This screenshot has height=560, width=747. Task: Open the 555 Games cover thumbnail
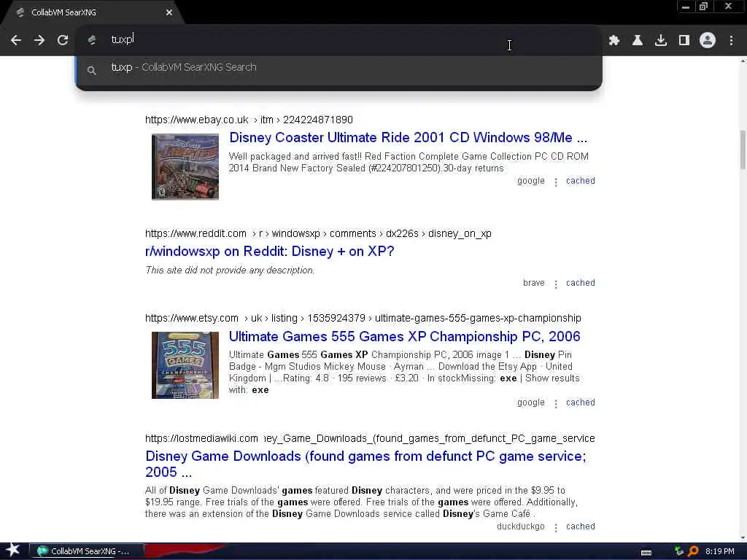(x=185, y=365)
